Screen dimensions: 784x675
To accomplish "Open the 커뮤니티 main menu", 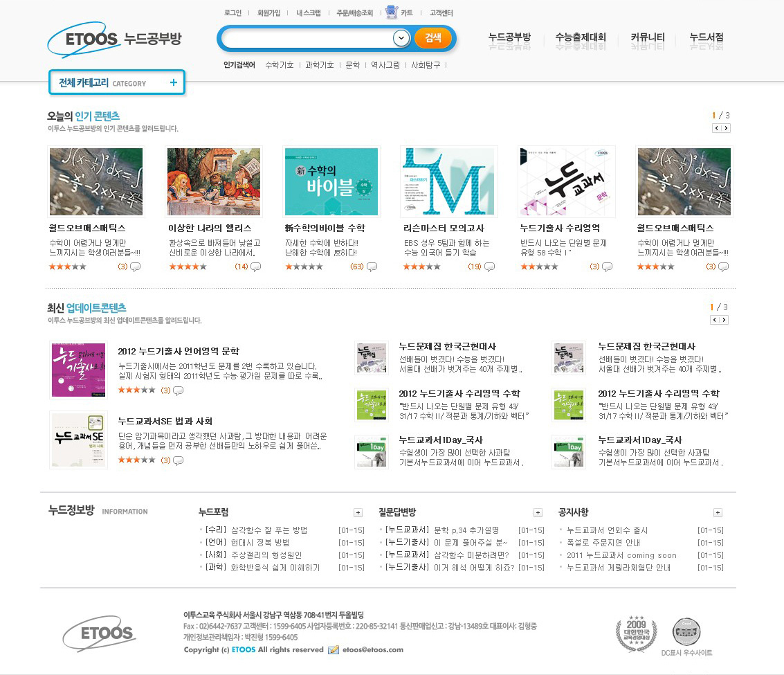I will pyautogui.click(x=648, y=37).
